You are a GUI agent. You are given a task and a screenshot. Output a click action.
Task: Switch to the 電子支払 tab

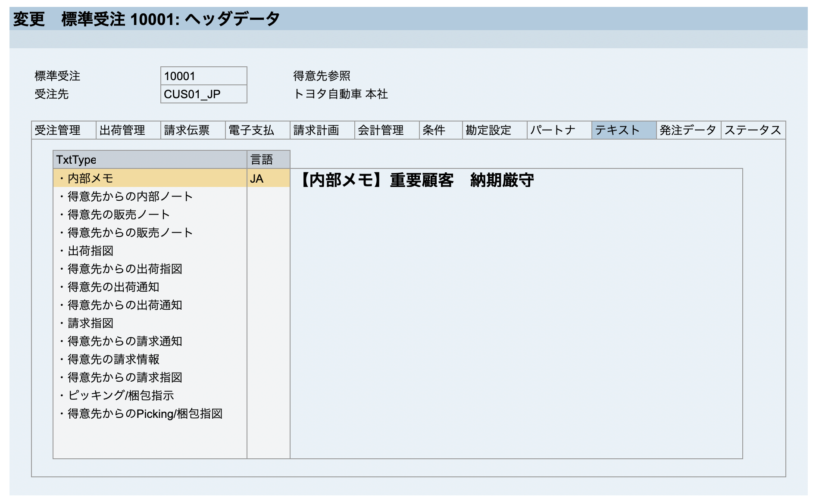point(252,131)
